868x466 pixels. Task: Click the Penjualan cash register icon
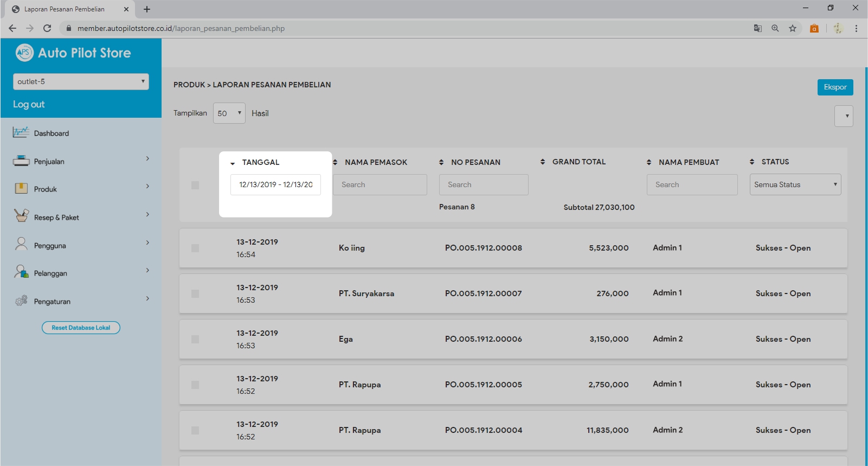[21, 161]
